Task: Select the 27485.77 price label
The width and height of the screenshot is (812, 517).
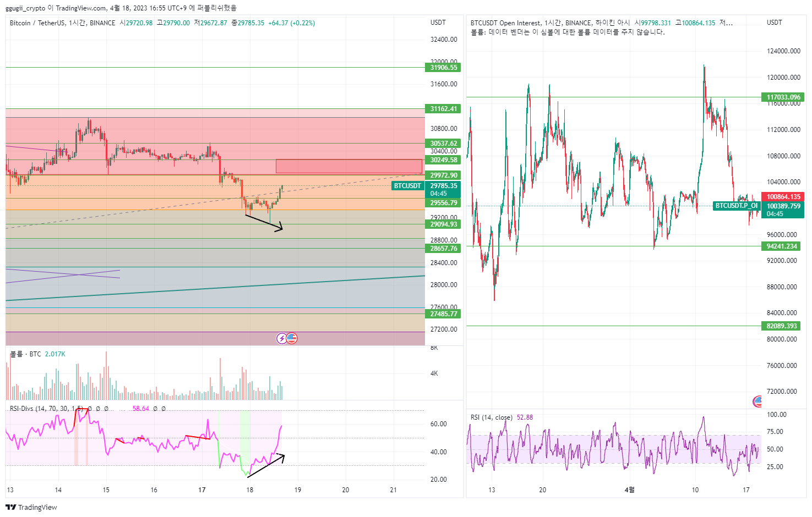Action: tap(444, 314)
